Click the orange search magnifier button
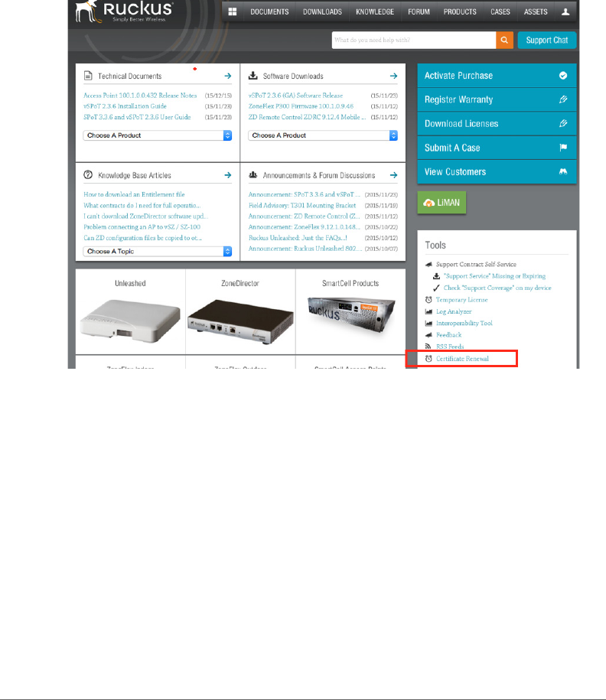Viewport: 606px width, 700px height. [504, 41]
